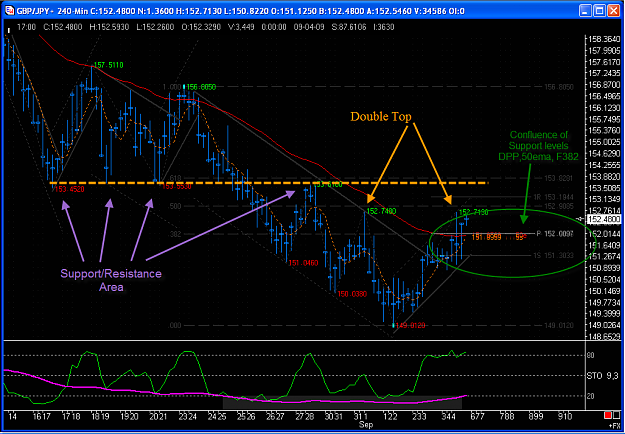Click the 150.0380 swing low label
Viewport: 625px width, 434px height.
click(x=352, y=294)
